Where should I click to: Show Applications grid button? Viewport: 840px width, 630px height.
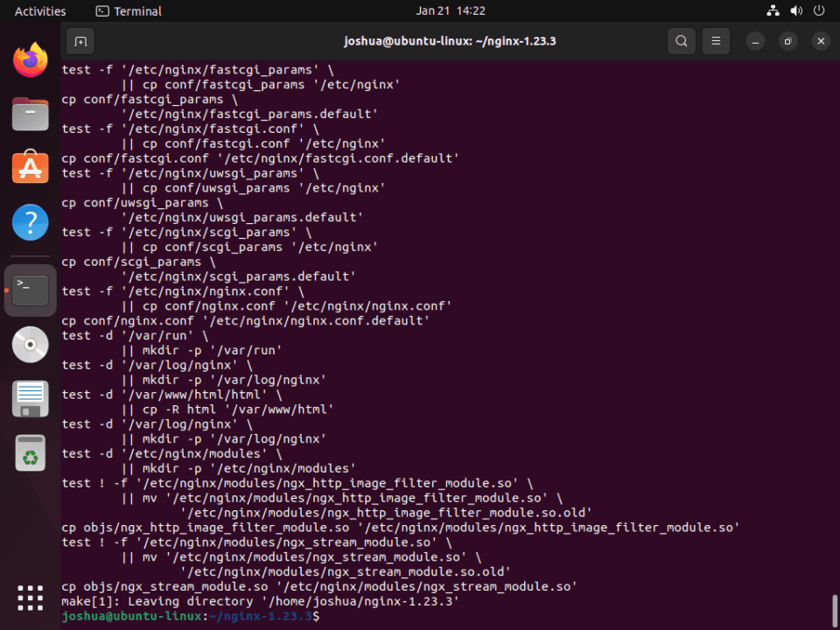(x=30, y=598)
